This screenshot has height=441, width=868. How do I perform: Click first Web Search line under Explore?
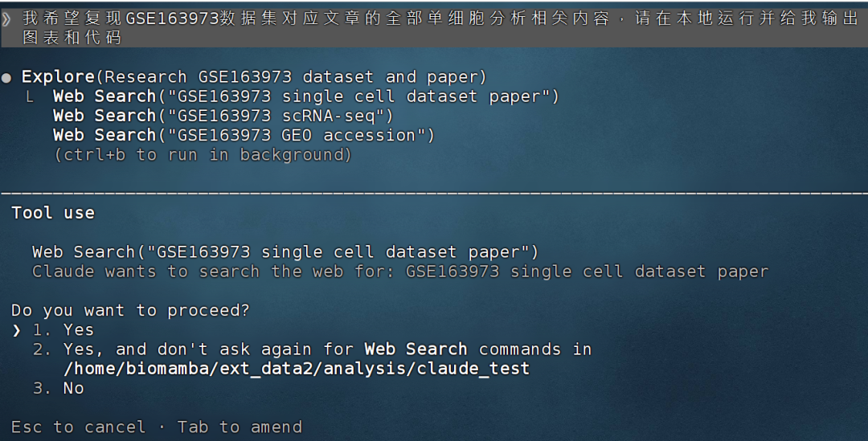(x=306, y=96)
